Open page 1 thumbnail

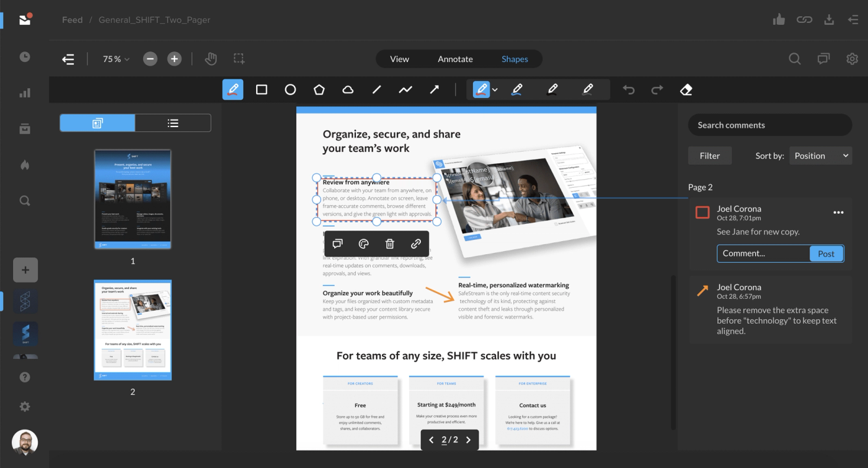(133, 199)
